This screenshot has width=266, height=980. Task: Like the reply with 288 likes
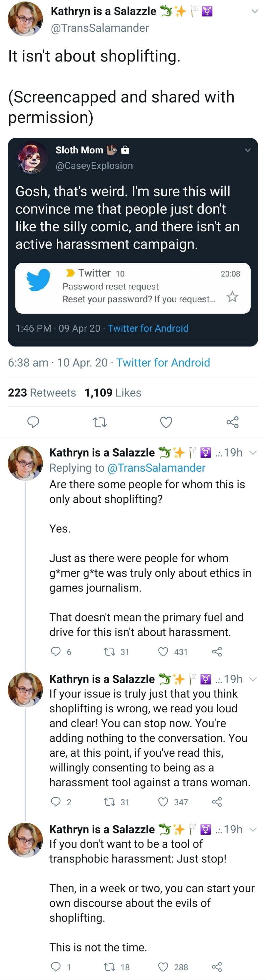pyautogui.click(x=163, y=967)
